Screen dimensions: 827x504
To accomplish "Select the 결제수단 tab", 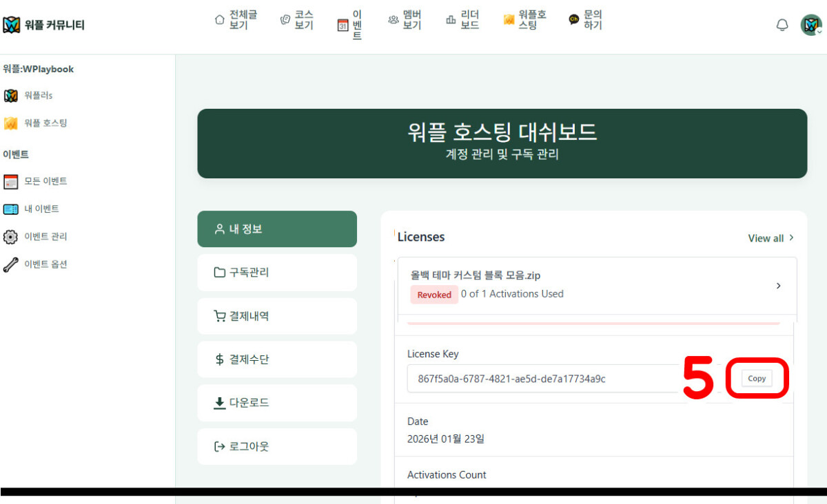I will pyautogui.click(x=277, y=359).
